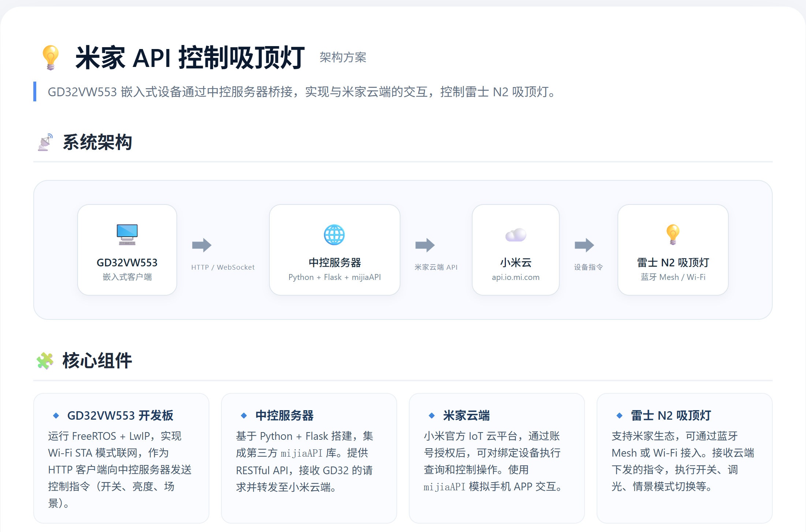This screenshot has height=532, width=806.
Task: Click the 中控服务器 label above Python + Flask + mijiaAPI
Action: pyautogui.click(x=335, y=263)
